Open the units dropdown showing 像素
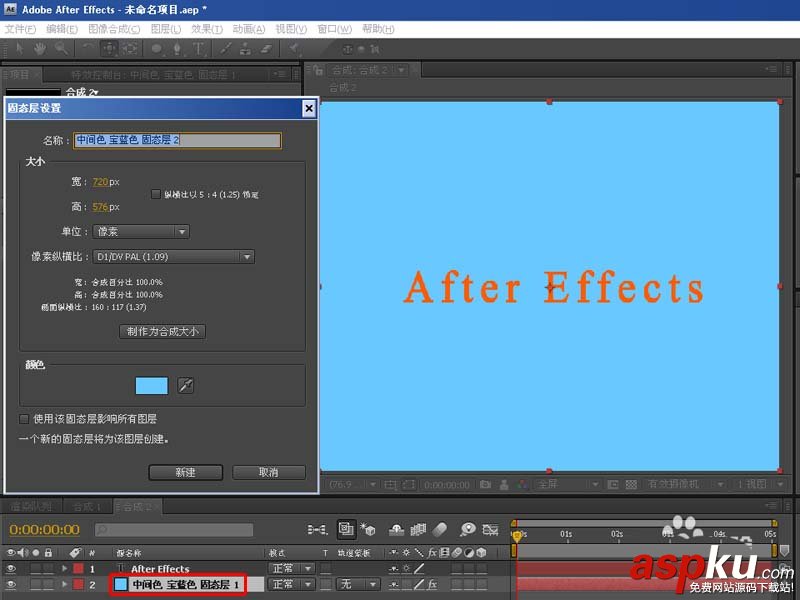Image resolution: width=800 pixels, height=600 pixels. point(141,232)
